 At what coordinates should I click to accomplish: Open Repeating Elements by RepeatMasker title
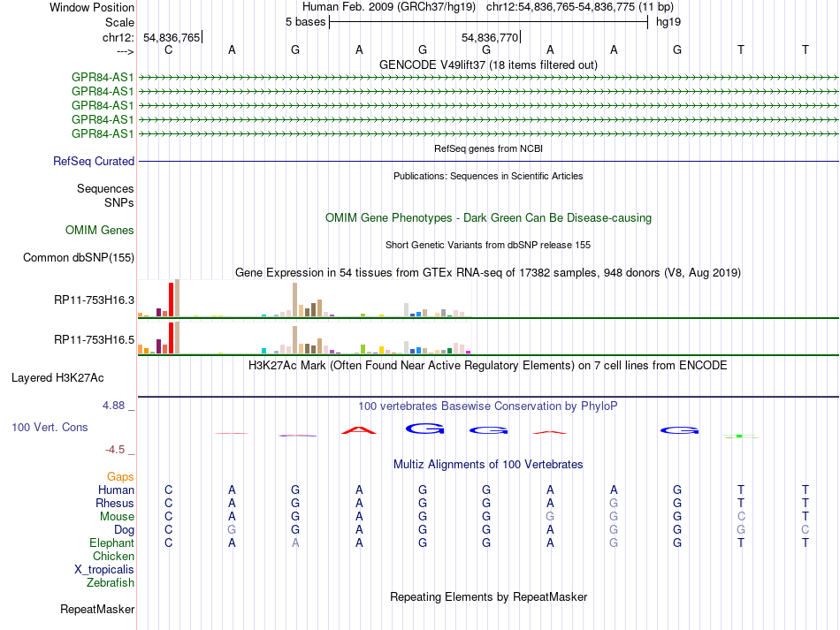click(489, 596)
